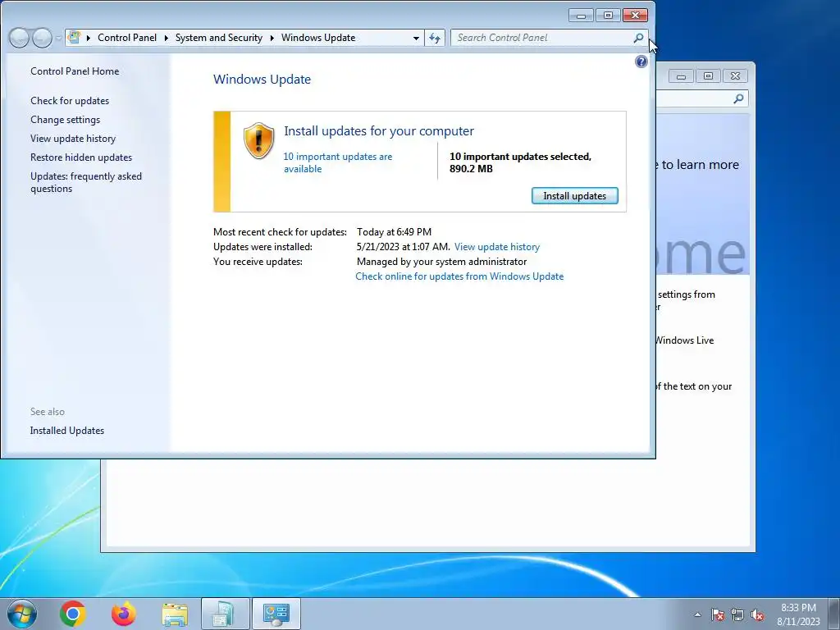
Task: Open View update history next to install date
Action: click(497, 247)
